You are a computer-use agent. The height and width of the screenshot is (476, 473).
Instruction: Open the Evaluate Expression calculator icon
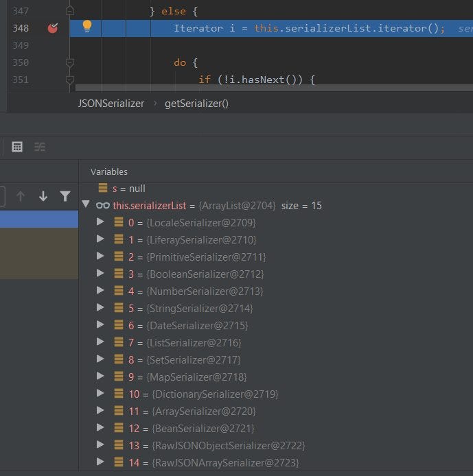point(17,147)
